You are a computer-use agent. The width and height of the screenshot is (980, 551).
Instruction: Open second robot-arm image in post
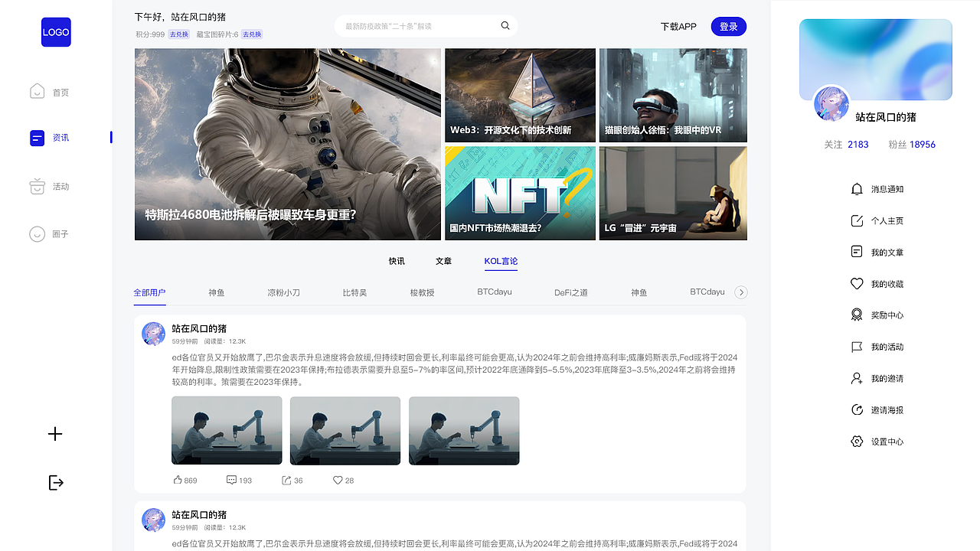point(345,430)
